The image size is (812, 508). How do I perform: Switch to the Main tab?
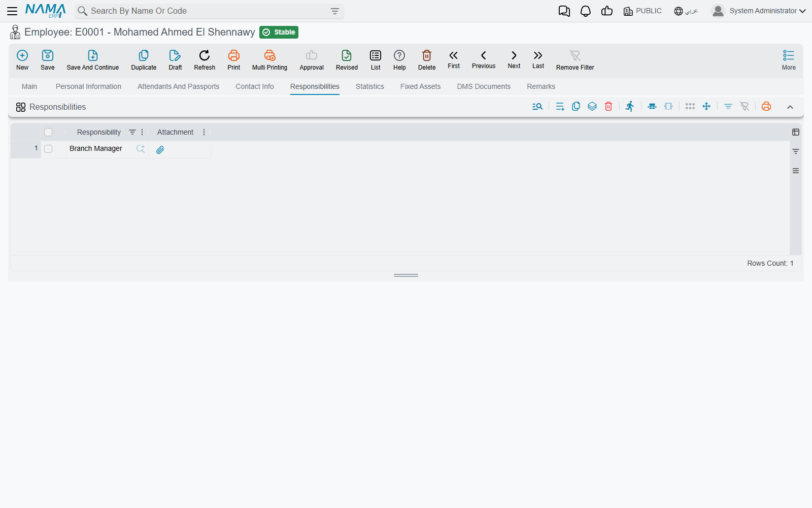29,86
